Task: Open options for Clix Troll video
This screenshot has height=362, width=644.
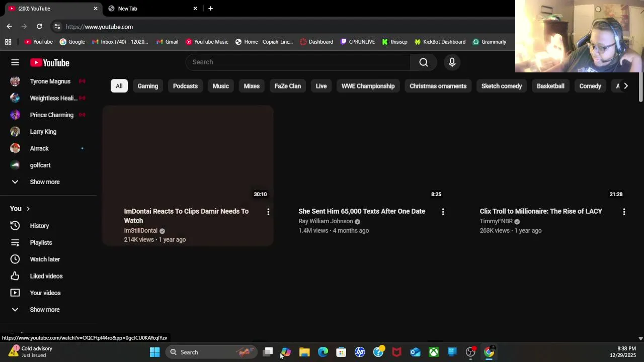Action: [624, 212]
